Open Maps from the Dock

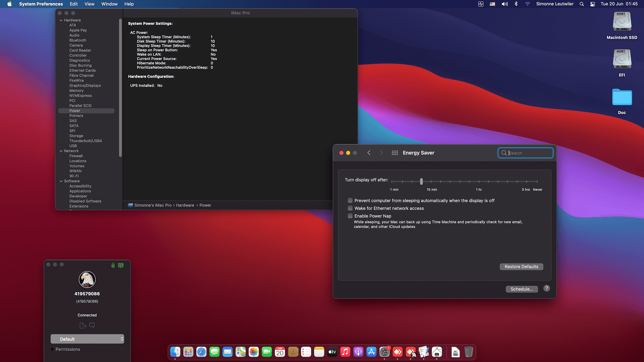240,352
